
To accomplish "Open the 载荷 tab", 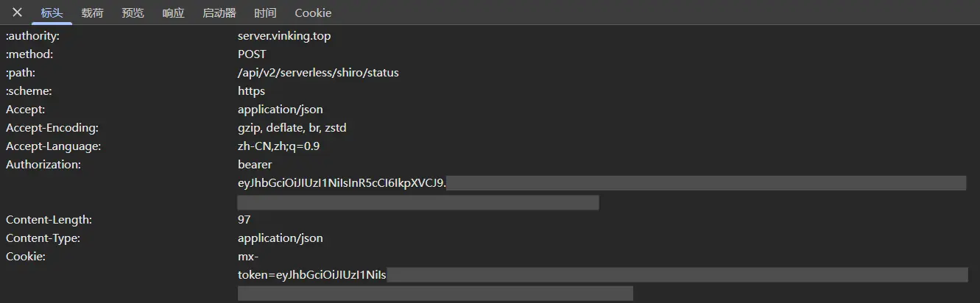I will (92, 13).
